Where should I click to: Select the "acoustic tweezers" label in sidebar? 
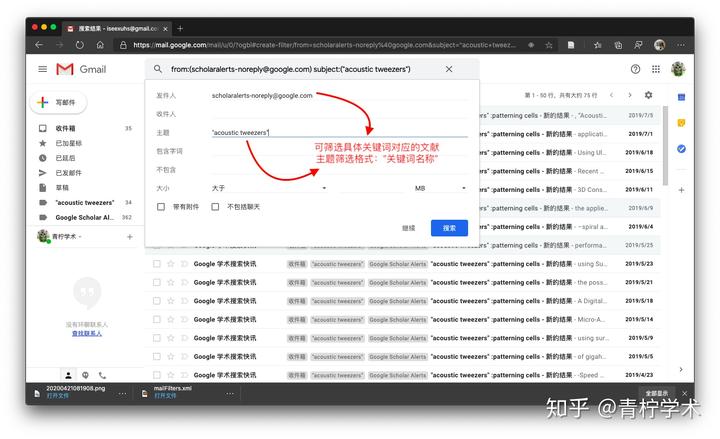pos(84,202)
